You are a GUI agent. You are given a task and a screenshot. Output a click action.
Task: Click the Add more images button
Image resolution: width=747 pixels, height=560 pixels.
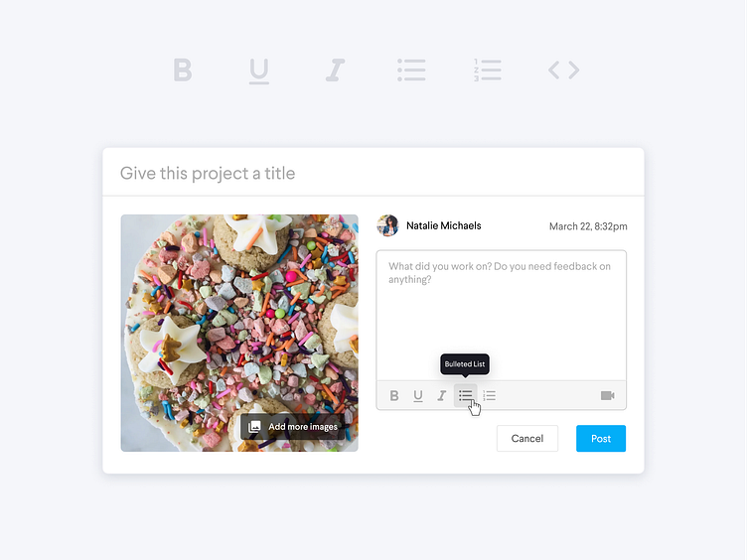[293, 426]
